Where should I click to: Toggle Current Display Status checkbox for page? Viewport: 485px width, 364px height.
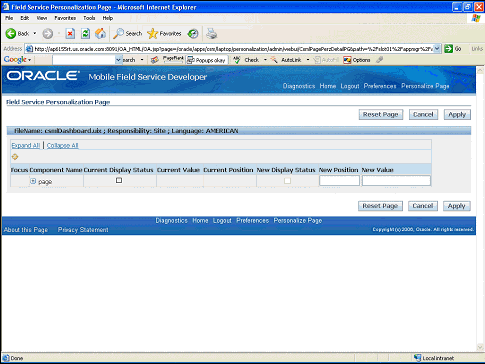tap(119, 180)
